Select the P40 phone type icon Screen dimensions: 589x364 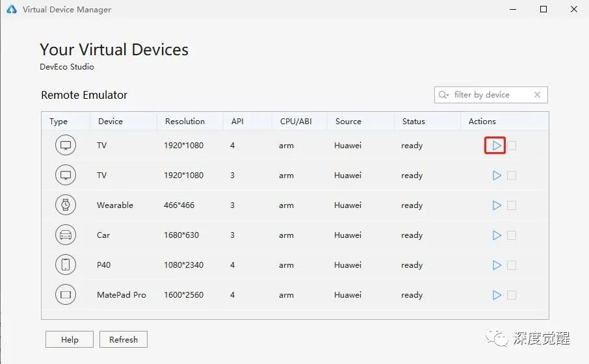pyautogui.click(x=66, y=265)
